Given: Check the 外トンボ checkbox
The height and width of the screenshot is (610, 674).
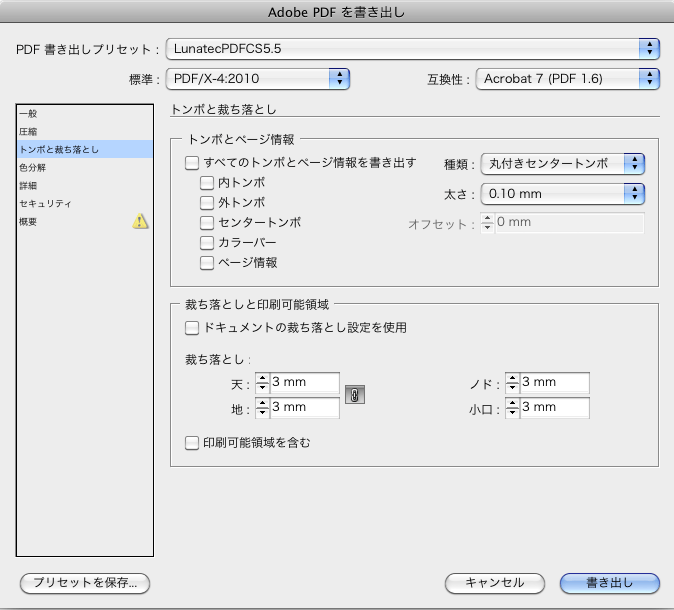Looking at the screenshot, I should [207, 202].
